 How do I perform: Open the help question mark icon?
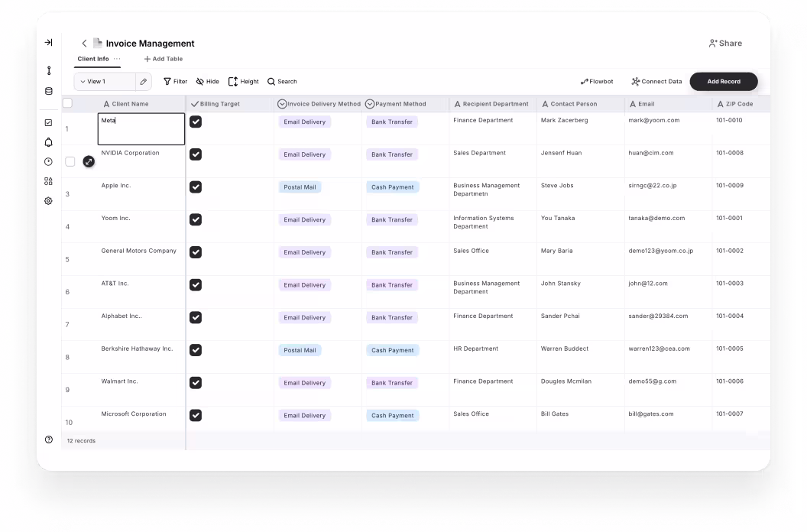pyautogui.click(x=49, y=440)
